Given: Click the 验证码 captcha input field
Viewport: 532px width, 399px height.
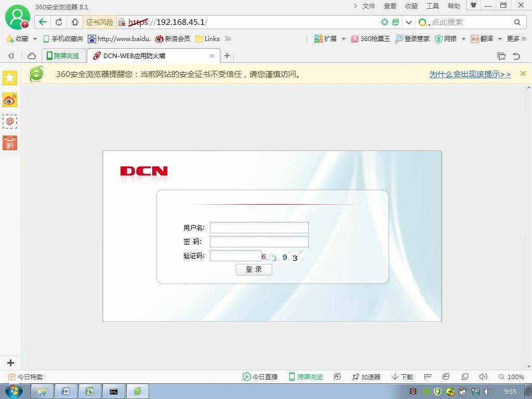Looking at the screenshot, I should pos(236,256).
